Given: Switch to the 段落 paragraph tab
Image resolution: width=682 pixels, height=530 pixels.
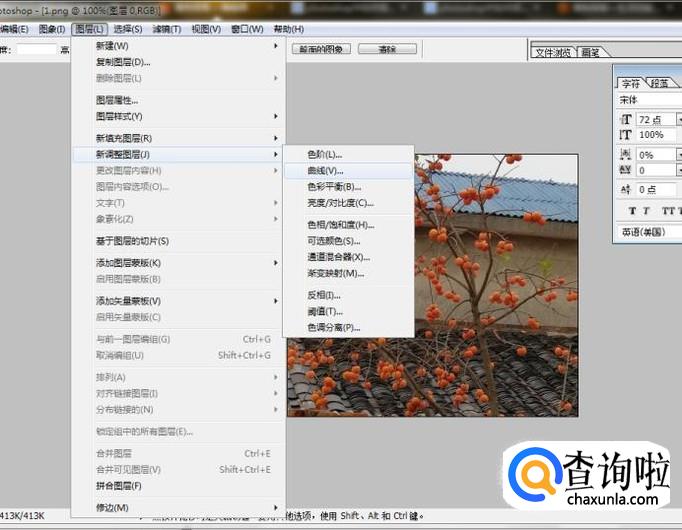Looking at the screenshot, I should pyautogui.click(x=660, y=83).
